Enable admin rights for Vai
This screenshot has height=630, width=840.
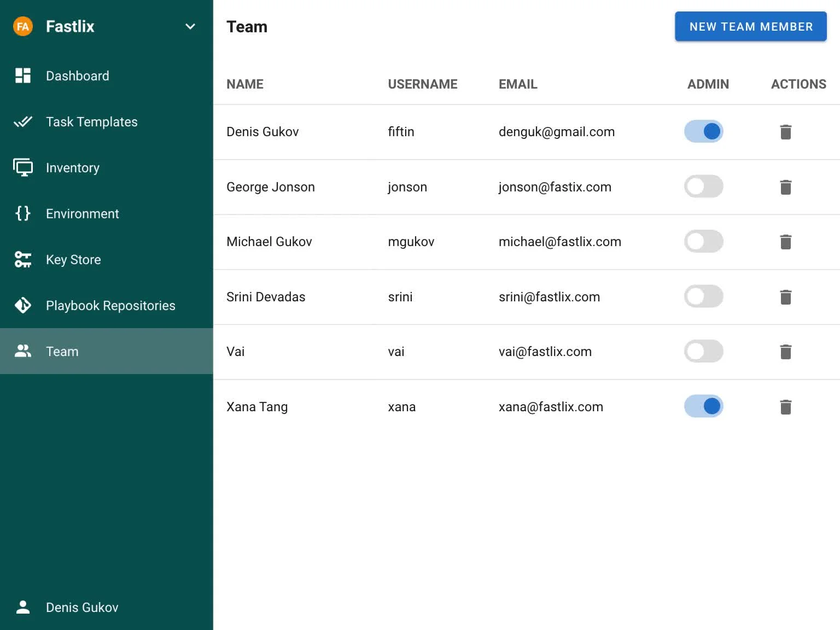[703, 351]
